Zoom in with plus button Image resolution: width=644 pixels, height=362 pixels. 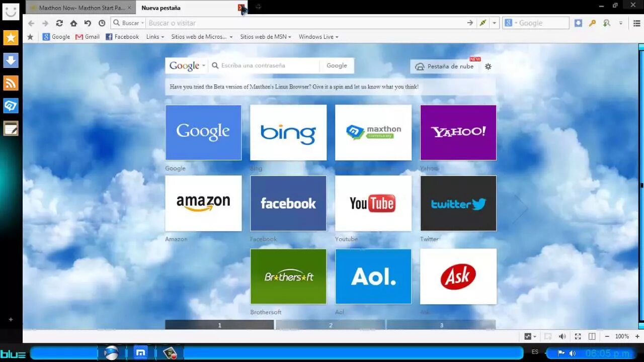coord(637,336)
